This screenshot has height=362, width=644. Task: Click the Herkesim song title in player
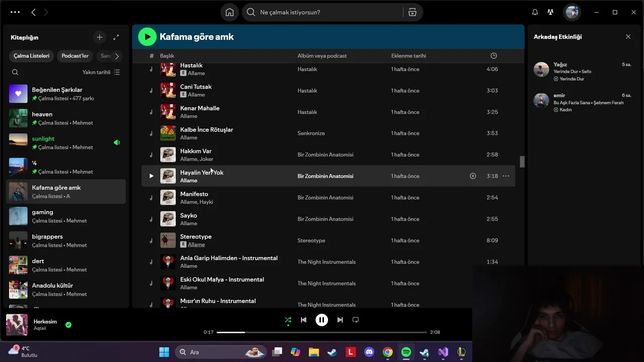pyautogui.click(x=45, y=322)
